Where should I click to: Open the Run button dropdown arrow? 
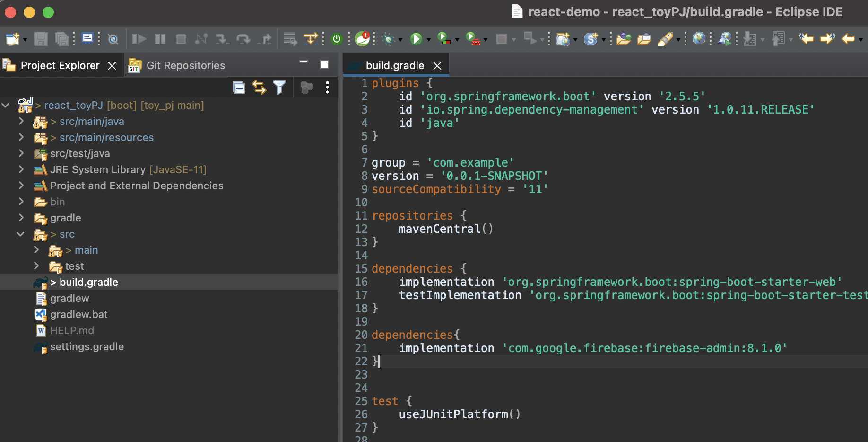(x=428, y=39)
